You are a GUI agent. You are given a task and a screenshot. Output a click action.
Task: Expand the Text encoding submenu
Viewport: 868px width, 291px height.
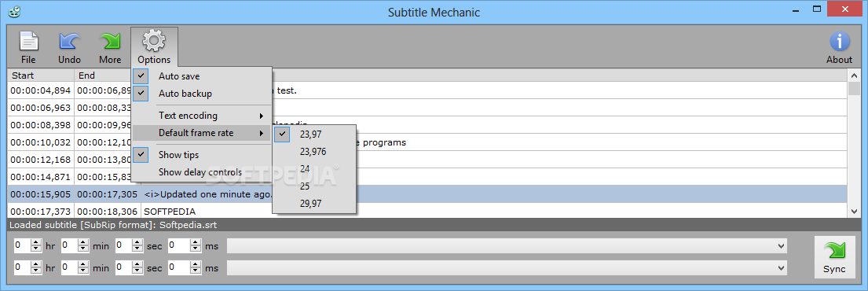pyautogui.click(x=202, y=116)
